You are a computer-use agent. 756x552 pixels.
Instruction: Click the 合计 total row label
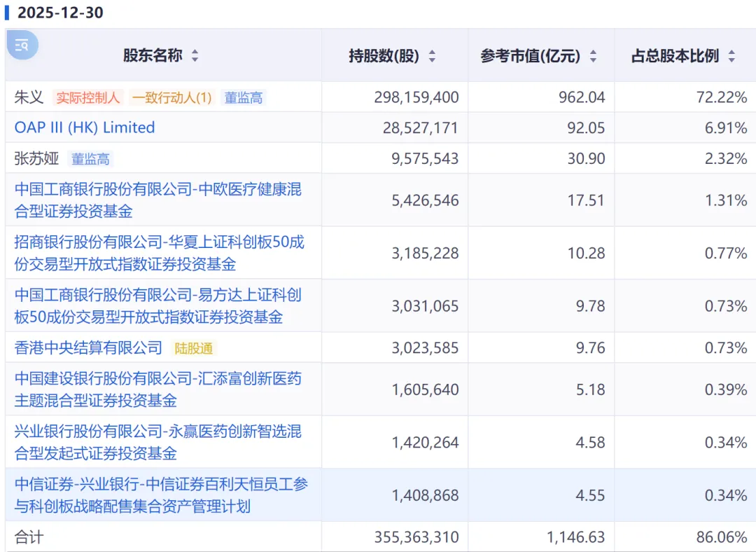(29, 537)
